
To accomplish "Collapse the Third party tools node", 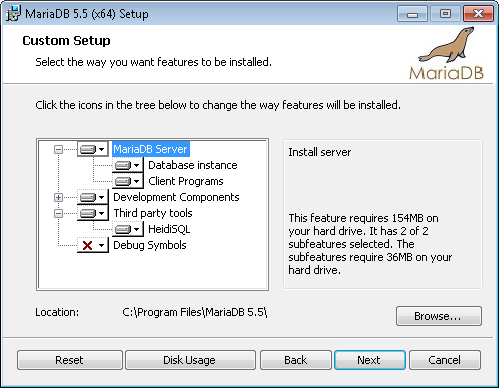I will 58,213.
